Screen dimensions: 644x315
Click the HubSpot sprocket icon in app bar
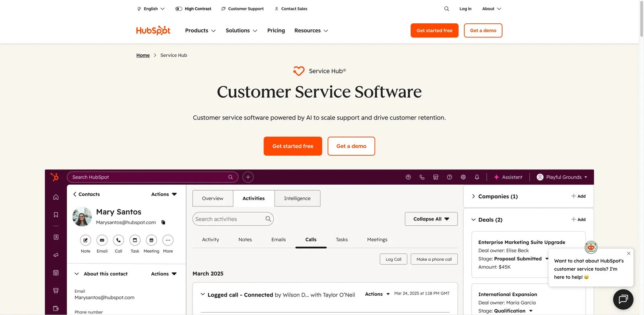[x=55, y=177]
